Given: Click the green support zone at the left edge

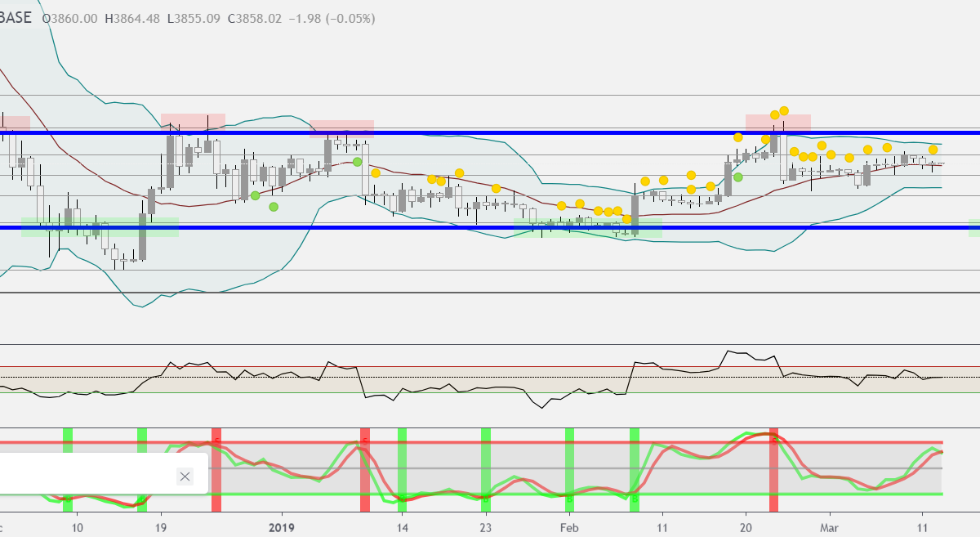Looking at the screenshot, I should [x=100, y=227].
